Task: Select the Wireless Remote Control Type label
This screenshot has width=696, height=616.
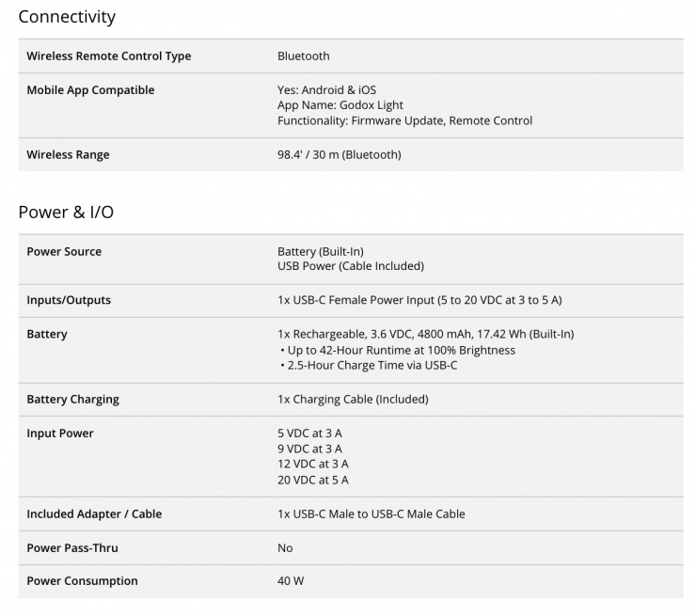Action: [x=109, y=55]
